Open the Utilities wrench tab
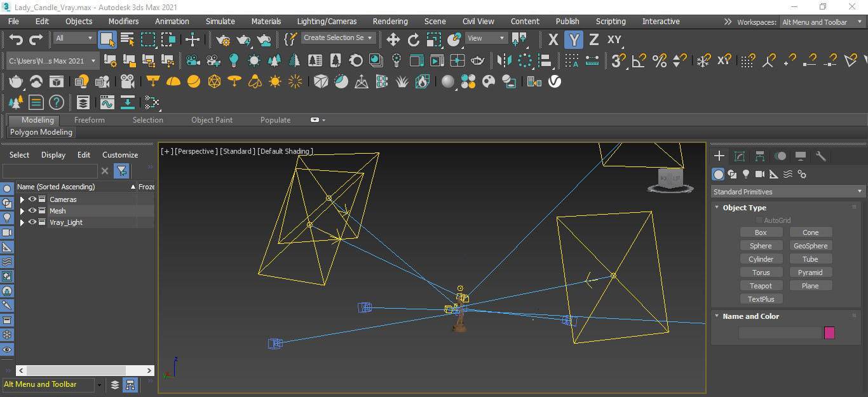 tap(821, 156)
